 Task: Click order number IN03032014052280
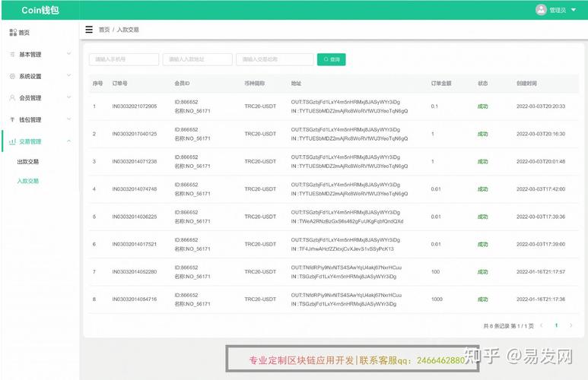click(135, 271)
